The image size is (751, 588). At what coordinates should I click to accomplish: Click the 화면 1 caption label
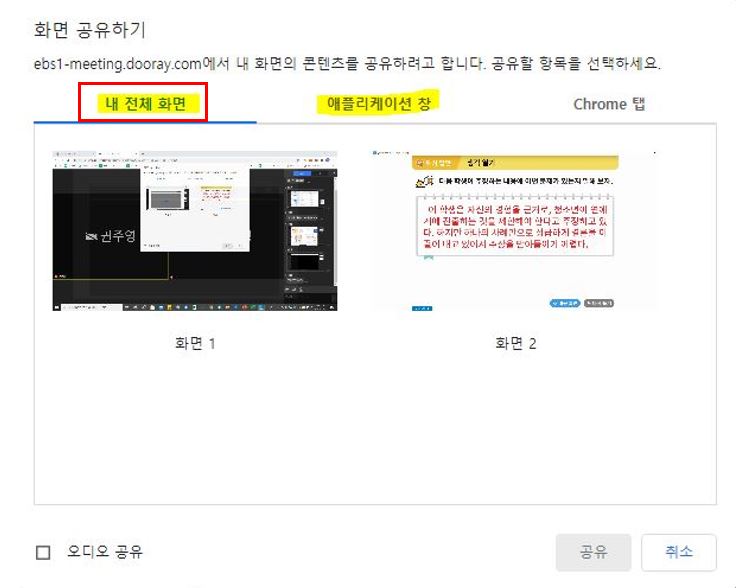[x=195, y=343]
